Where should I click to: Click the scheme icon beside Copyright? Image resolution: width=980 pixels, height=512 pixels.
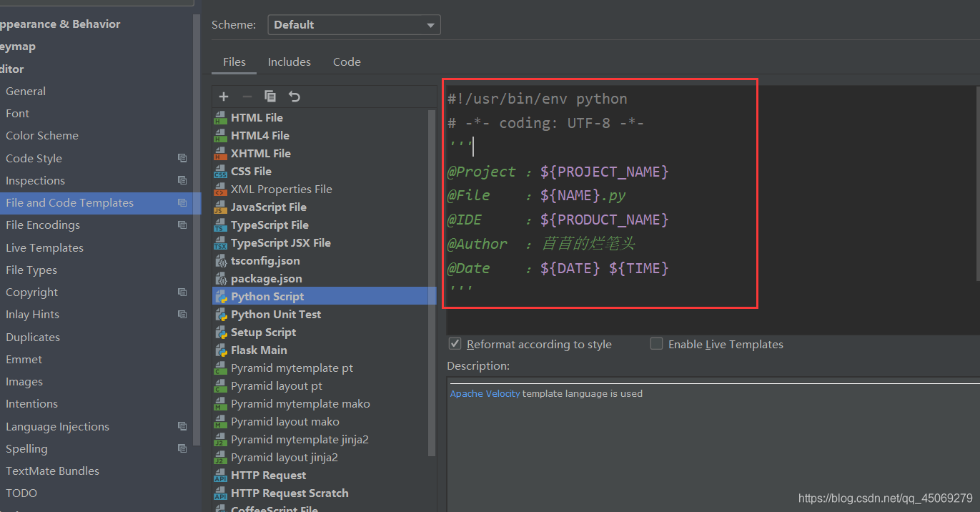pyautogui.click(x=182, y=292)
